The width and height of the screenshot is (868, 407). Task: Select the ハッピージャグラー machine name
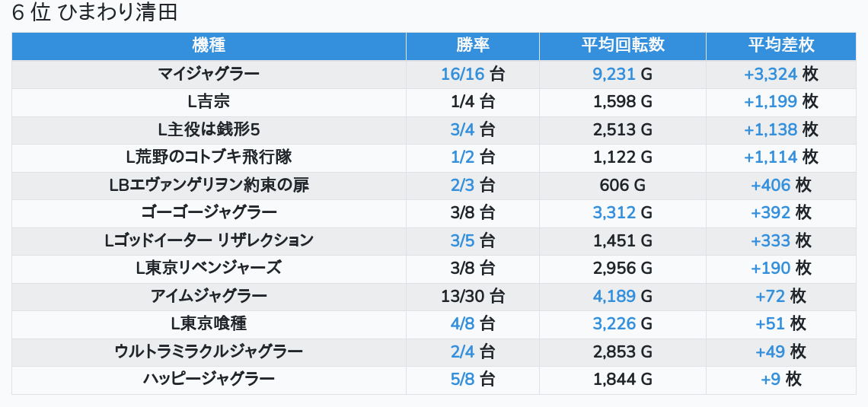[x=209, y=379]
